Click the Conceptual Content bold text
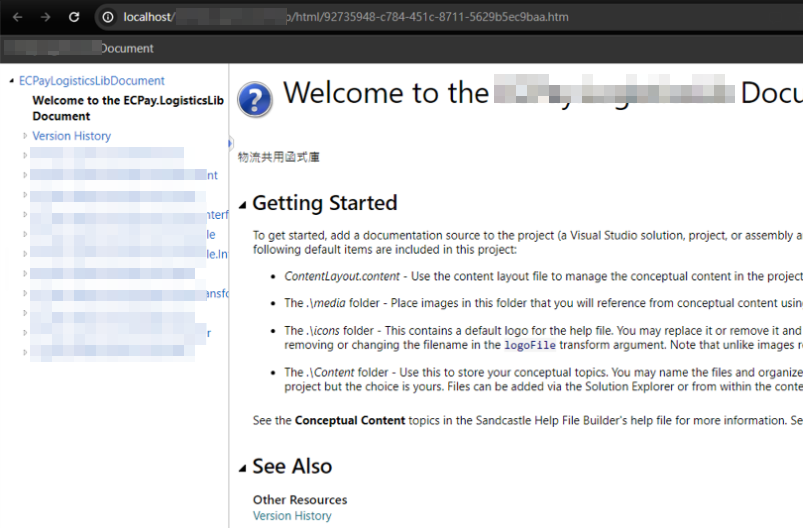This screenshot has height=528, width=803. tap(350, 420)
